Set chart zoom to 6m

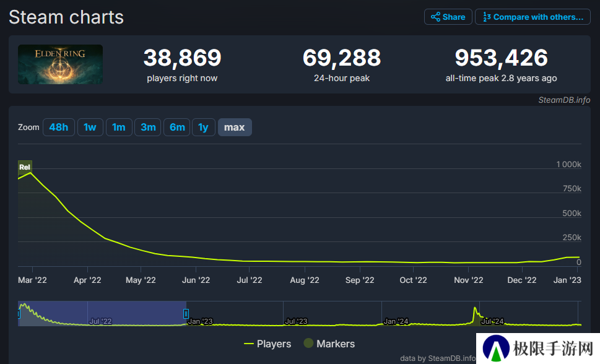point(177,127)
